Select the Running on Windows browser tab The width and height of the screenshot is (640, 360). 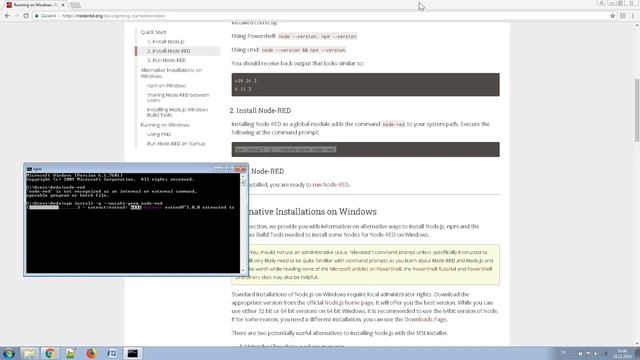point(36,5)
